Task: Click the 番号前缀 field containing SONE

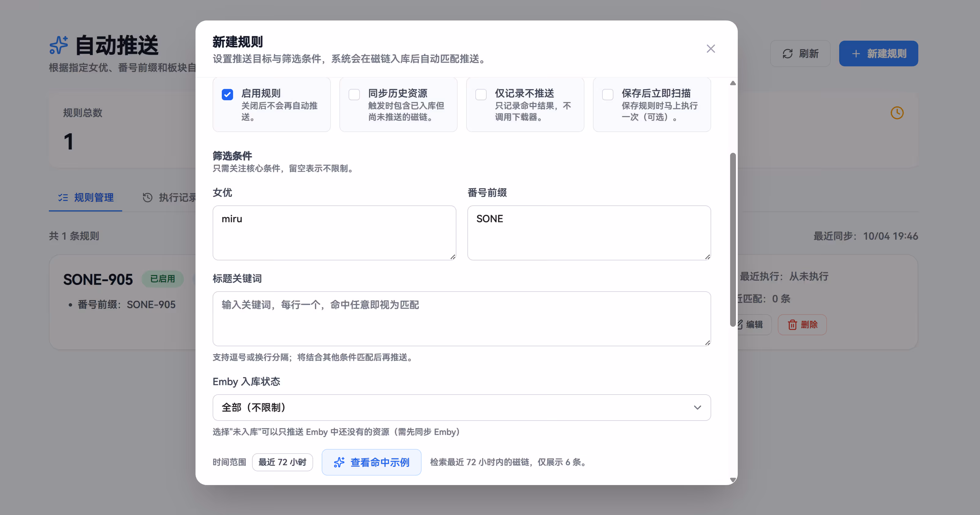Action: pos(589,233)
